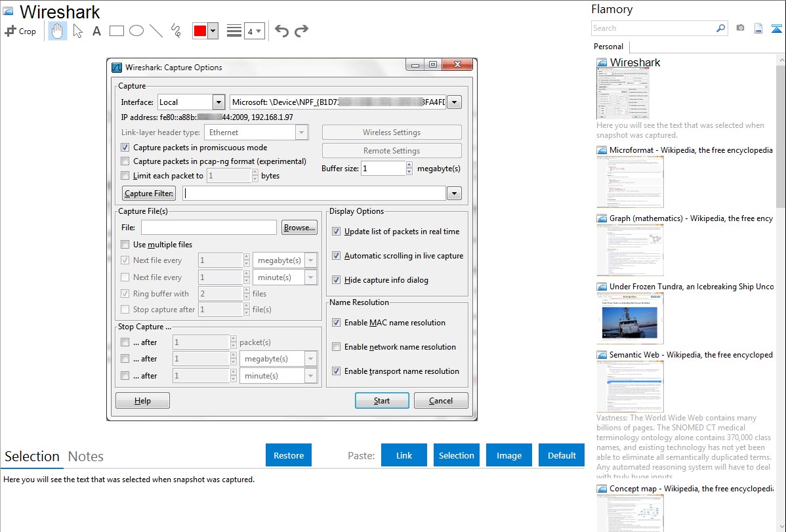Toggle promiscuous mode capture checkbox
The width and height of the screenshot is (786, 532).
pyautogui.click(x=125, y=148)
